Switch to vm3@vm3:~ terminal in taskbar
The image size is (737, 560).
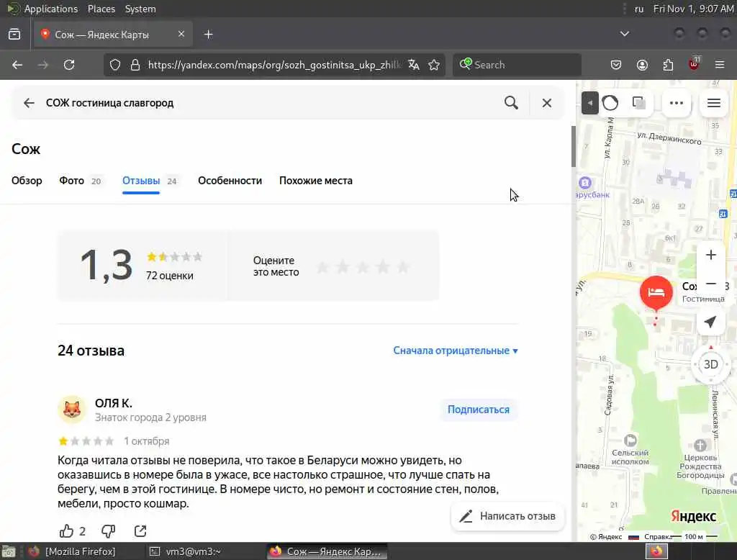click(x=185, y=551)
